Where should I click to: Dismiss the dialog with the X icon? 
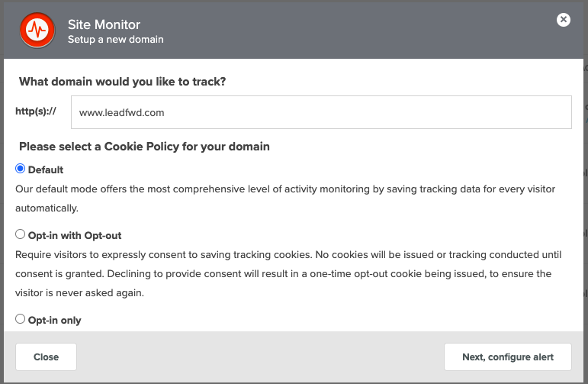pos(564,20)
